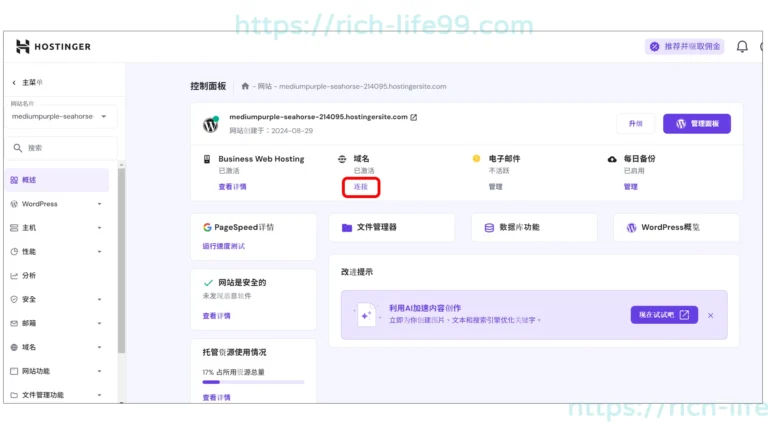768x432 pixels.
Task: Click the 主机 sidebar server icon
Action: tap(14, 228)
